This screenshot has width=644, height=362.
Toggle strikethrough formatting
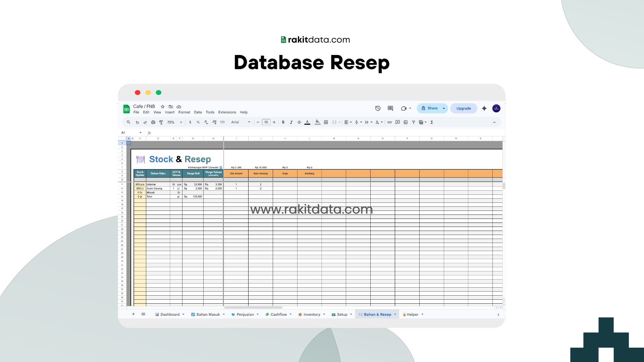point(299,122)
